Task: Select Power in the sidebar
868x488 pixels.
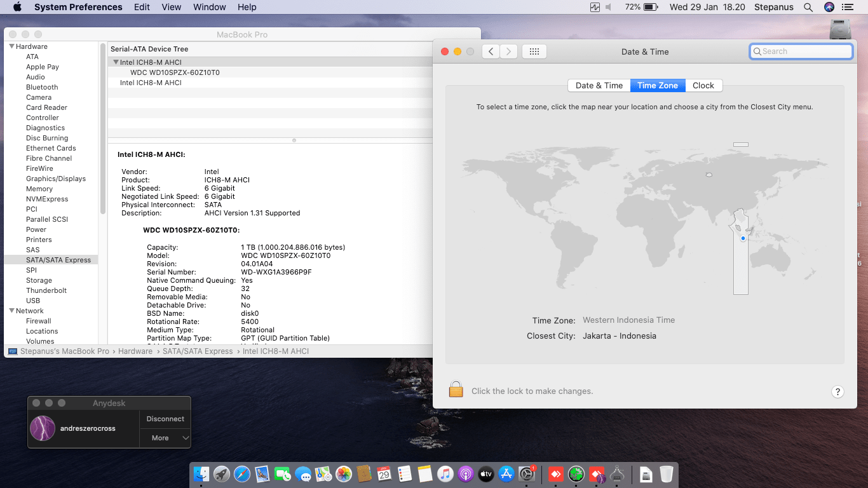Action: point(36,229)
